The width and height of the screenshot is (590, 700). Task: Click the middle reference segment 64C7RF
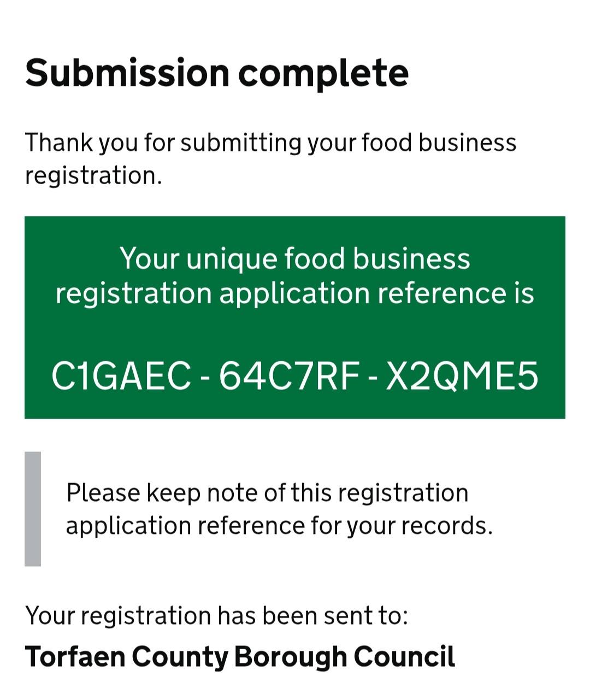(288, 377)
